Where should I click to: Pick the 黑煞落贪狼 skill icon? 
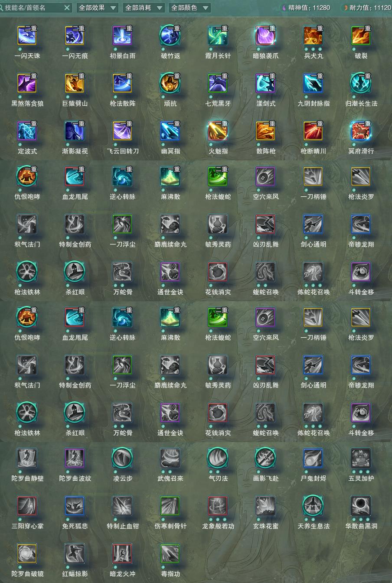pos(27,84)
